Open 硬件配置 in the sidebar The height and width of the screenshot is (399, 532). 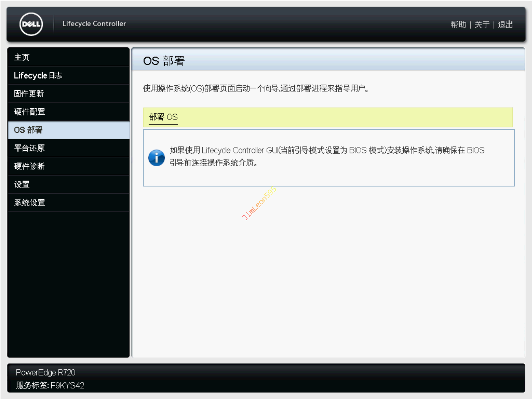pyautogui.click(x=30, y=112)
